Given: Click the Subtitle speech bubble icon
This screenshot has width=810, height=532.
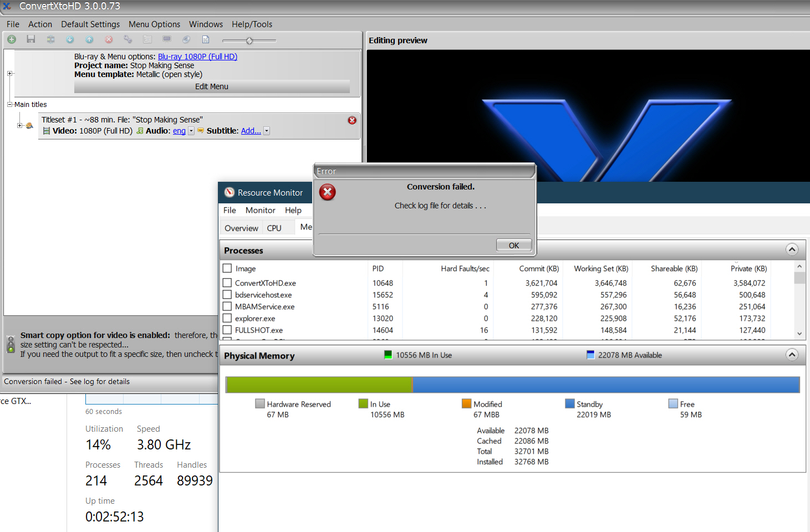Looking at the screenshot, I should [201, 131].
